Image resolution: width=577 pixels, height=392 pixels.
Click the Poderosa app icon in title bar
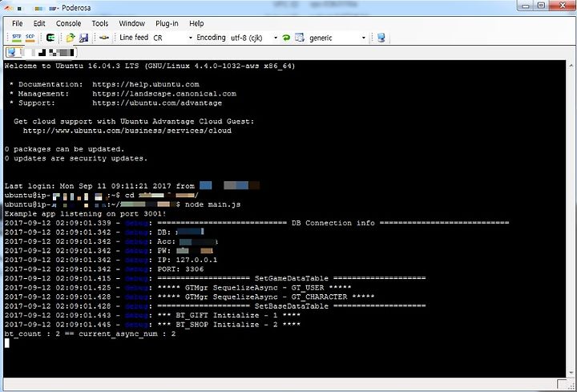point(9,8)
